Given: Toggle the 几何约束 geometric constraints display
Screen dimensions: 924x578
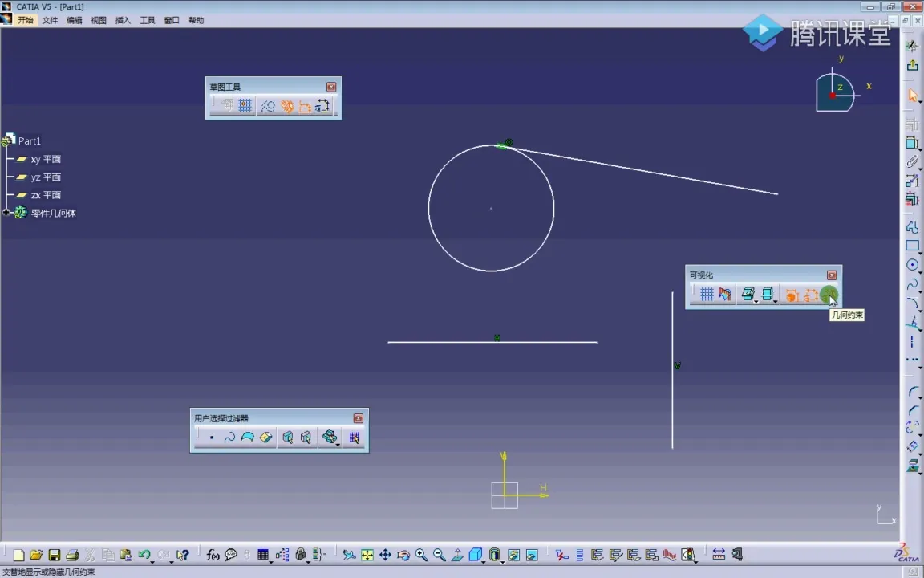Looking at the screenshot, I should (x=827, y=295).
